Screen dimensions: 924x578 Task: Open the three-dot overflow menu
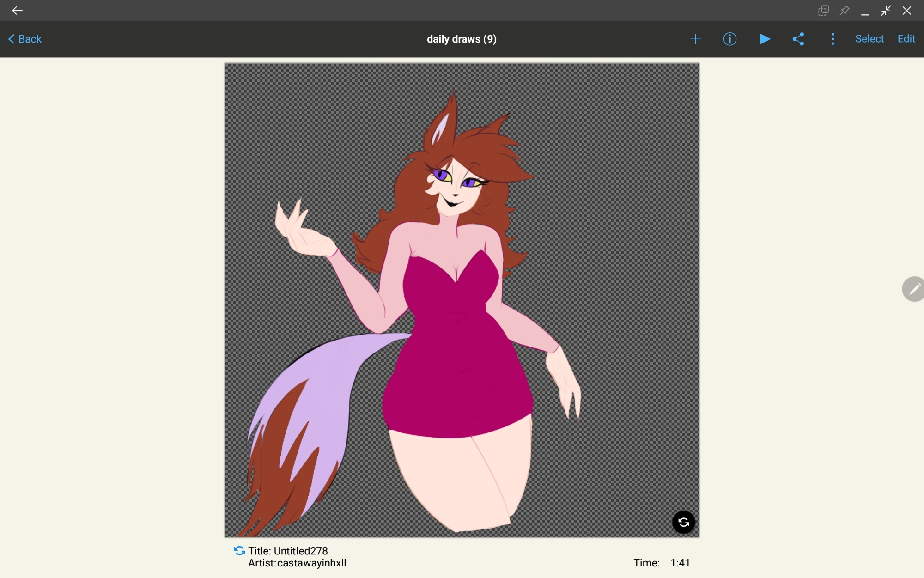tap(833, 39)
